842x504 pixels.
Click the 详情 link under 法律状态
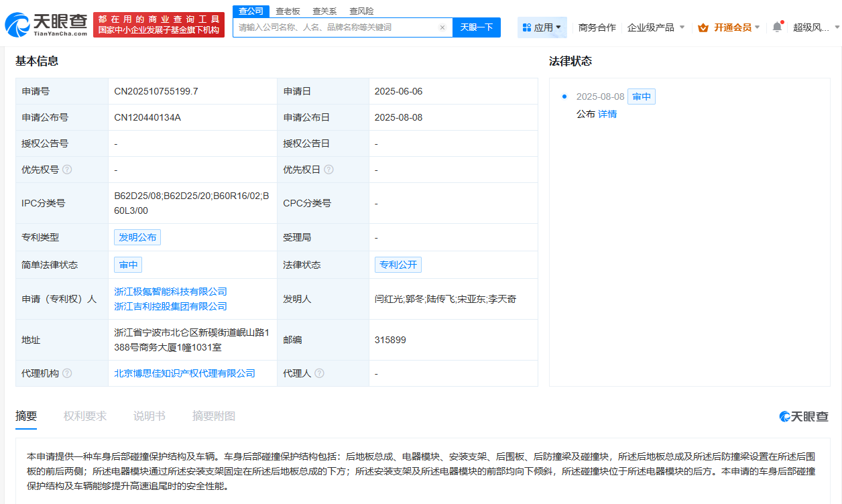(607, 115)
